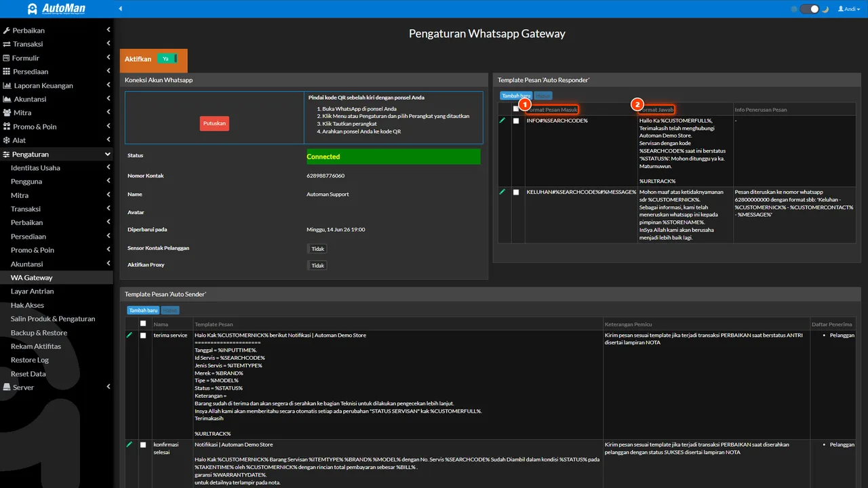Expand the Formulir menu chevron
The image size is (868, 488).
click(108, 58)
